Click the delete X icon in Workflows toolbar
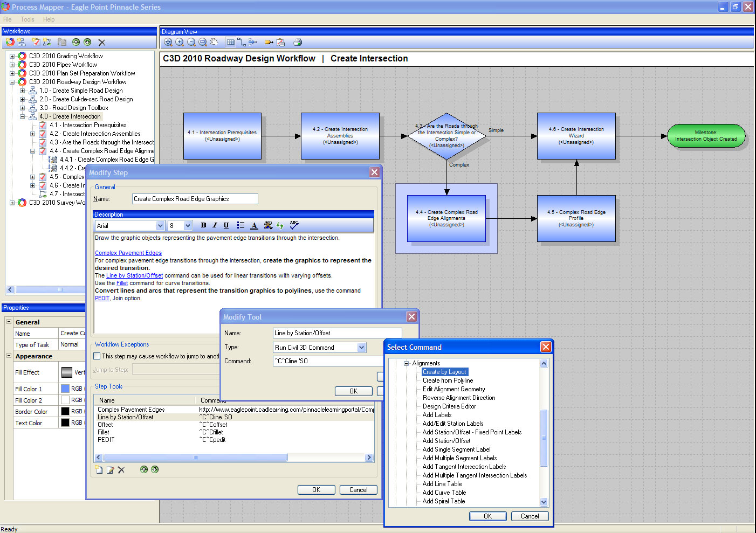756x533 pixels. (x=101, y=42)
